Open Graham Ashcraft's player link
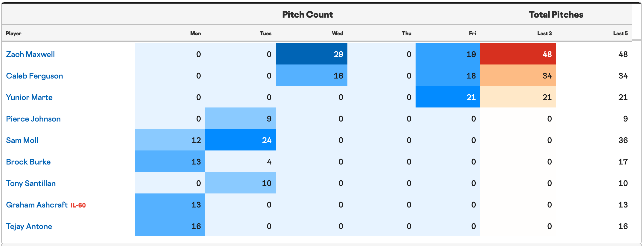This screenshot has width=644, height=246. click(x=37, y=205)
